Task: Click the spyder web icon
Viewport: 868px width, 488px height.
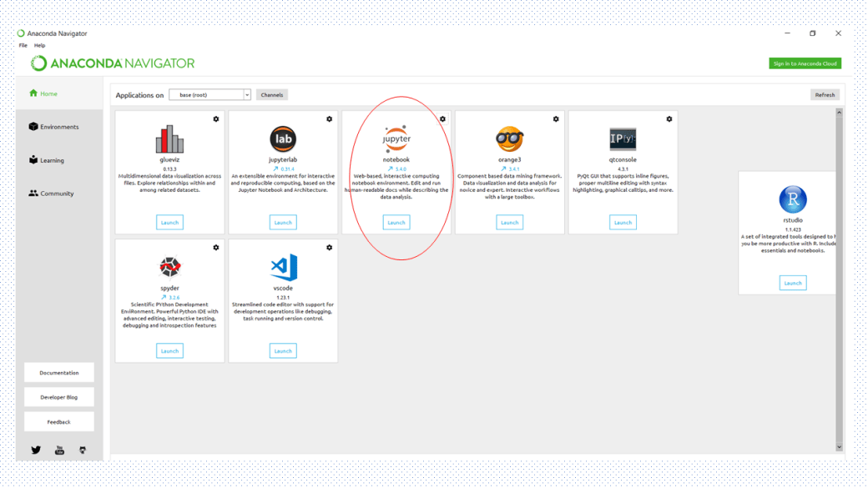Action: [170, 267]
